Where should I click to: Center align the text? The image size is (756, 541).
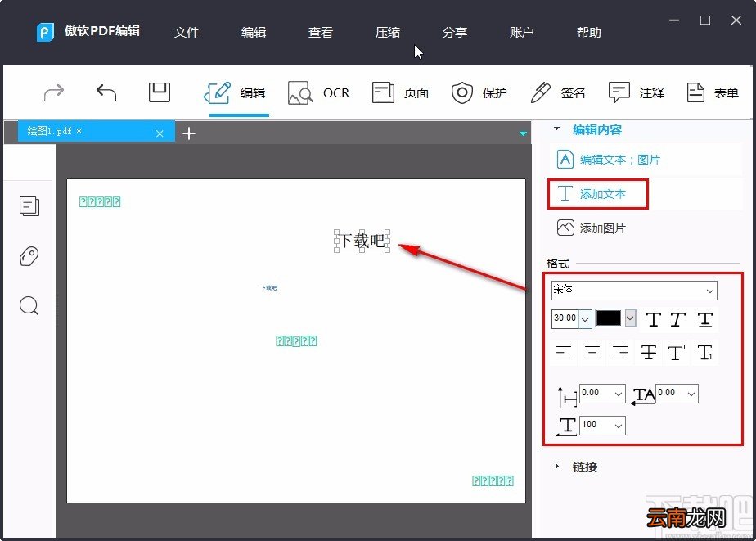(592, 353)
